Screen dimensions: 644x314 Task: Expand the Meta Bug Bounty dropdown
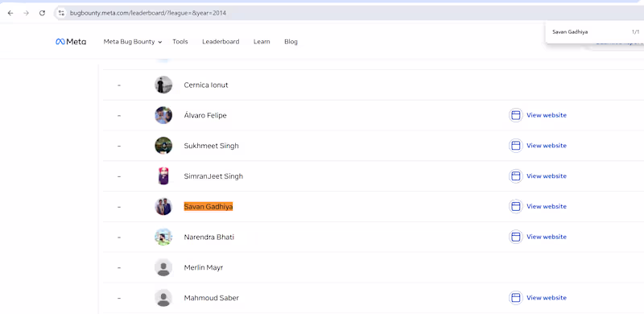coord(132,42)
